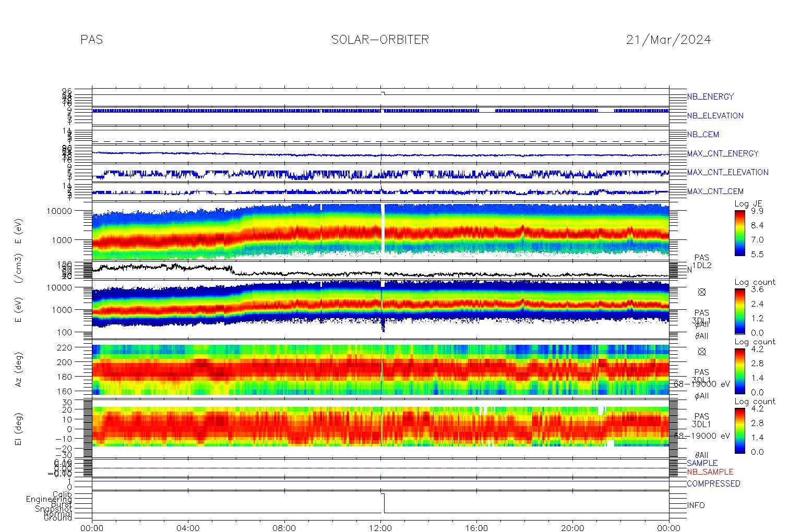789x532 pixels.
Task: Select the NB_ELEVATION trace label
Action: [x=715, y=116]
